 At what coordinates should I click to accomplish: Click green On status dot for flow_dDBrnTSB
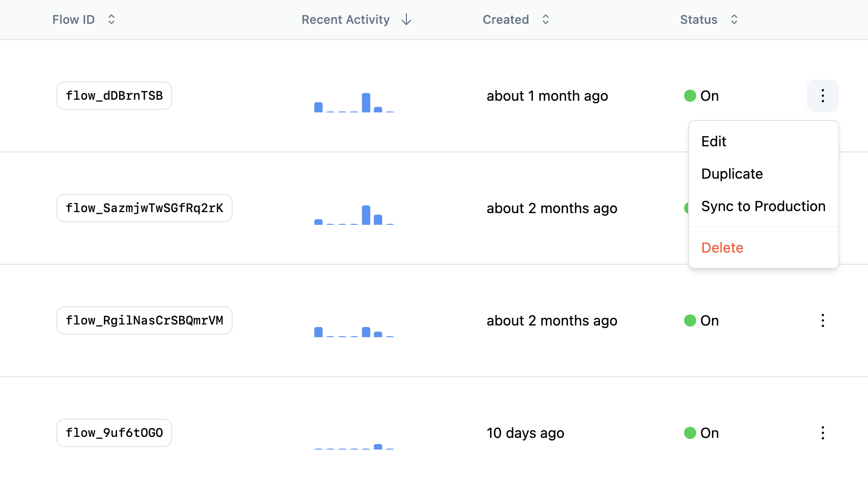tap(690, 96)
